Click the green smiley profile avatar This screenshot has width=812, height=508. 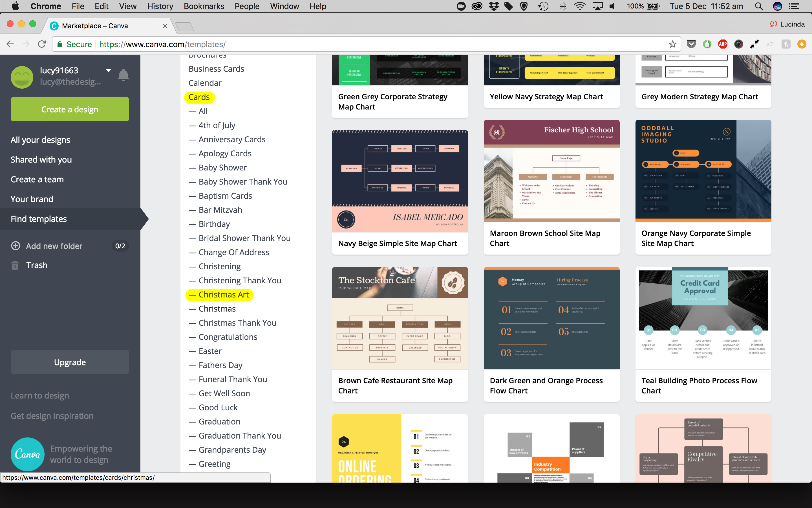click(x=22, y=77)
